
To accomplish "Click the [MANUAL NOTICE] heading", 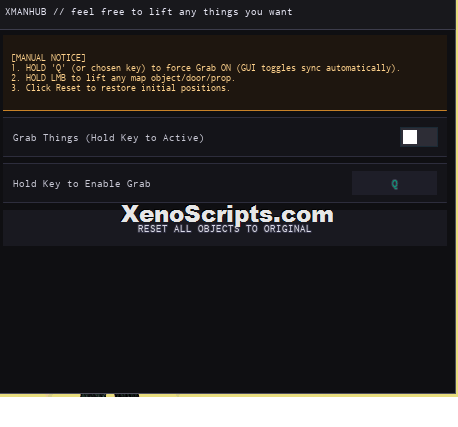I will (x=48, y=58).
